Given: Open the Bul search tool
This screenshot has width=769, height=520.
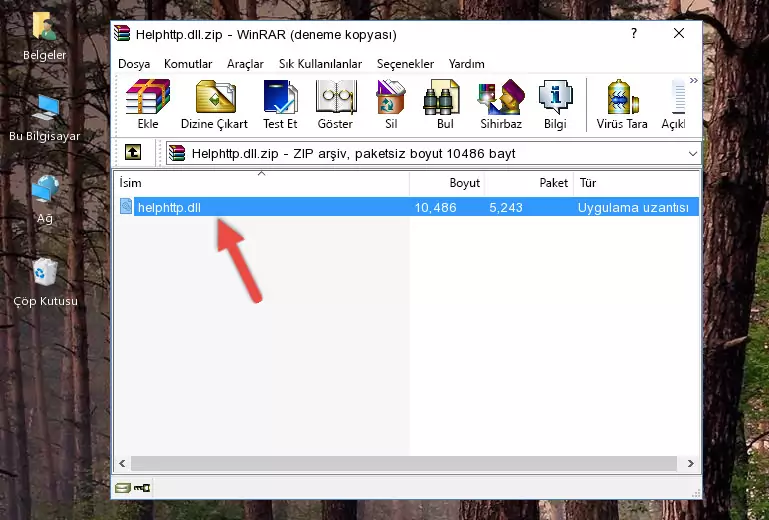Looking at the screenshot, I should [444, 104].
